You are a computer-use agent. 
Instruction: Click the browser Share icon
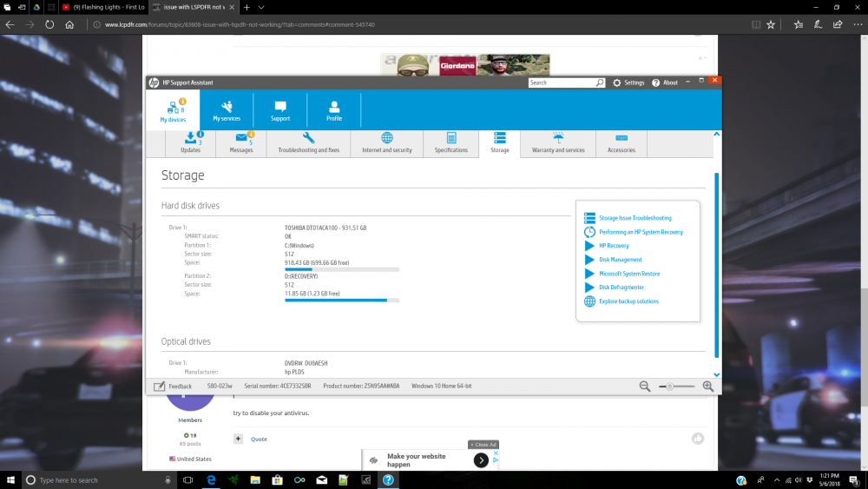click(838, 24)
